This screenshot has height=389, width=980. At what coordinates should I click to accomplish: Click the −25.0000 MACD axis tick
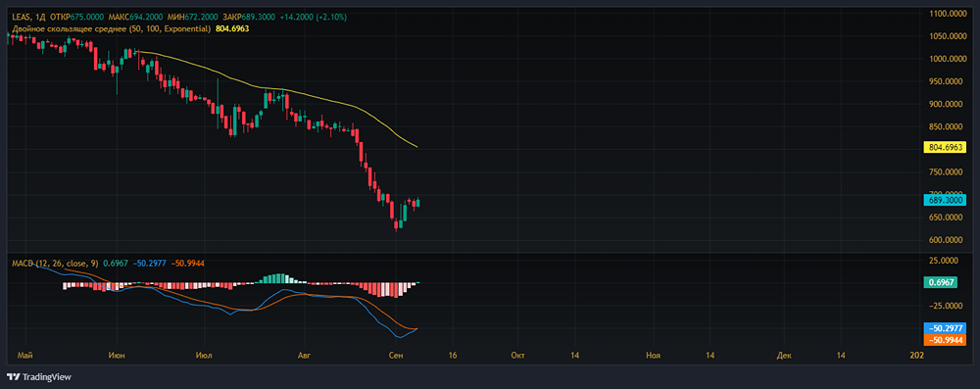pyautogui.click(x=947, y=305)
